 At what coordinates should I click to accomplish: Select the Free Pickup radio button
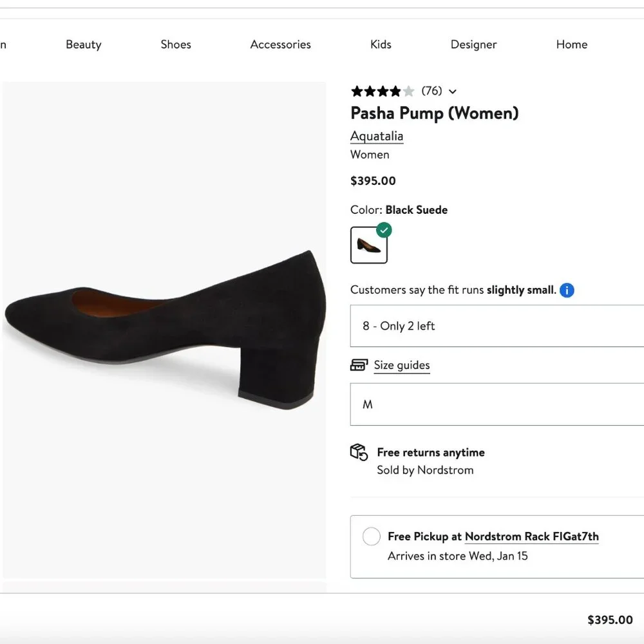click(x=372, y=536)
